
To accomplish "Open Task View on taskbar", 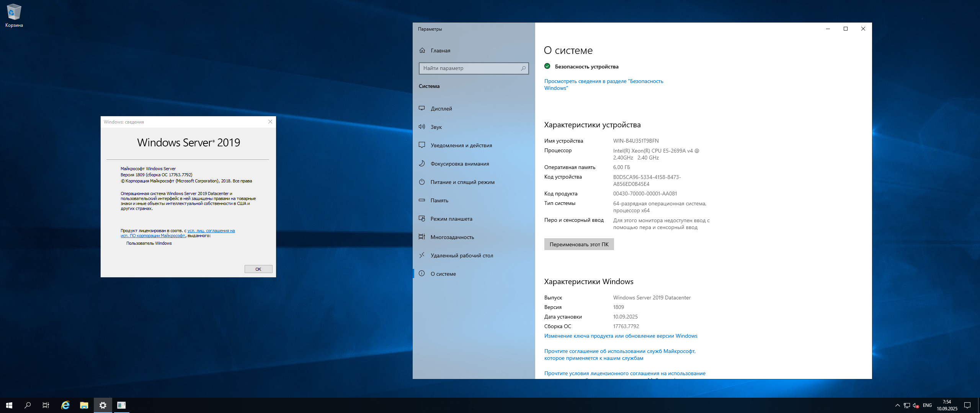I will pyautogui.click(x=46, y=405).
